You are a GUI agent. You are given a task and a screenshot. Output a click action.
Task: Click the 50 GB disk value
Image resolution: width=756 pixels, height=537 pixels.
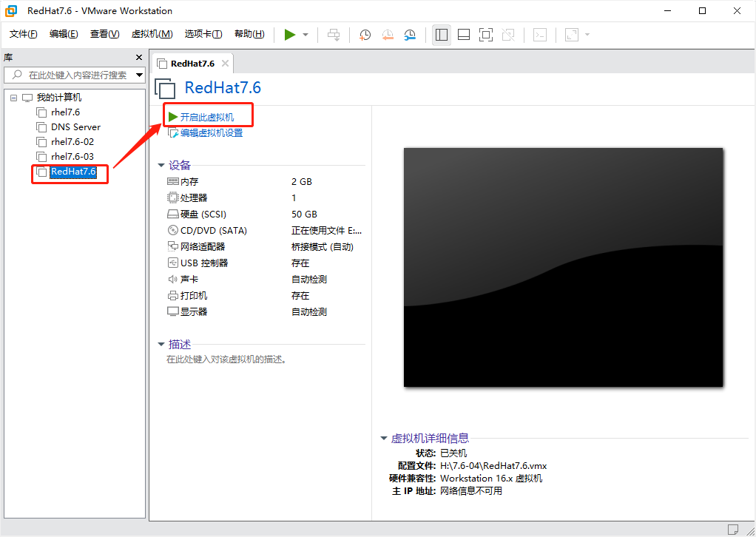pyautogui.click(x=304, y=214)
